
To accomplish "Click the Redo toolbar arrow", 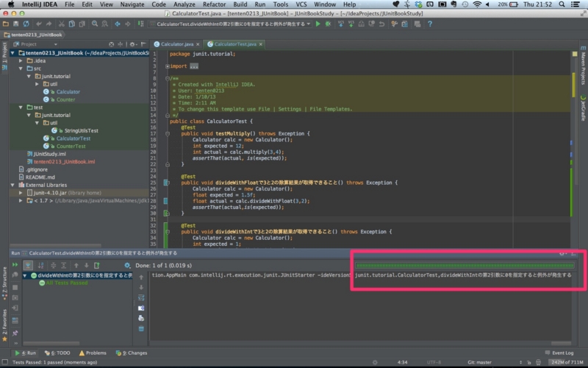I will click(x=49, y=24).
